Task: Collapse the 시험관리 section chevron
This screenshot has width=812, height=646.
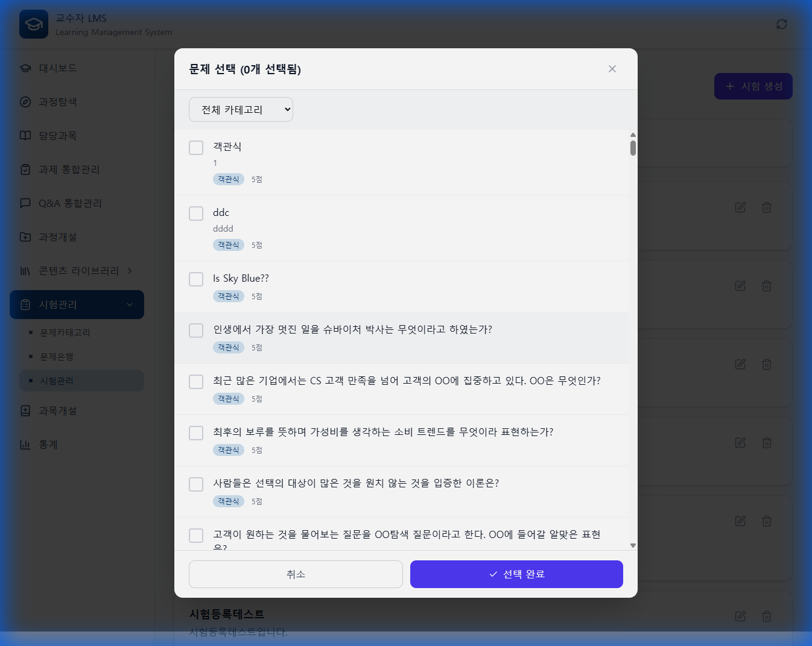Action: (x=128, y=305)
